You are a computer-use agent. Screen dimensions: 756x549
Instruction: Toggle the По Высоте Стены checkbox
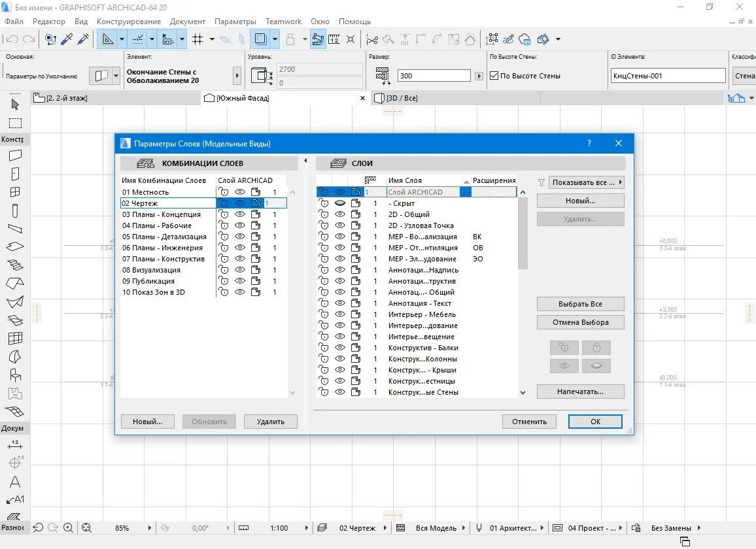point(494,76)
